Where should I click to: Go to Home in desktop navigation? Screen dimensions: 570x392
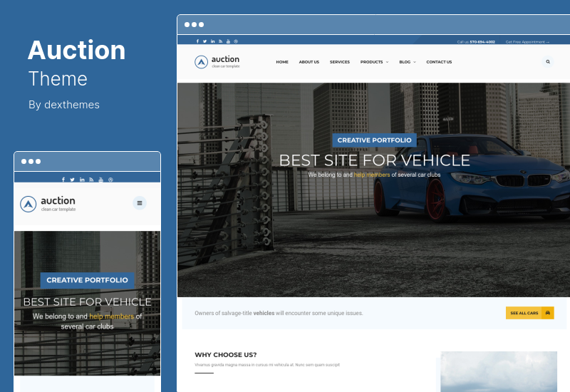point(282,62)
